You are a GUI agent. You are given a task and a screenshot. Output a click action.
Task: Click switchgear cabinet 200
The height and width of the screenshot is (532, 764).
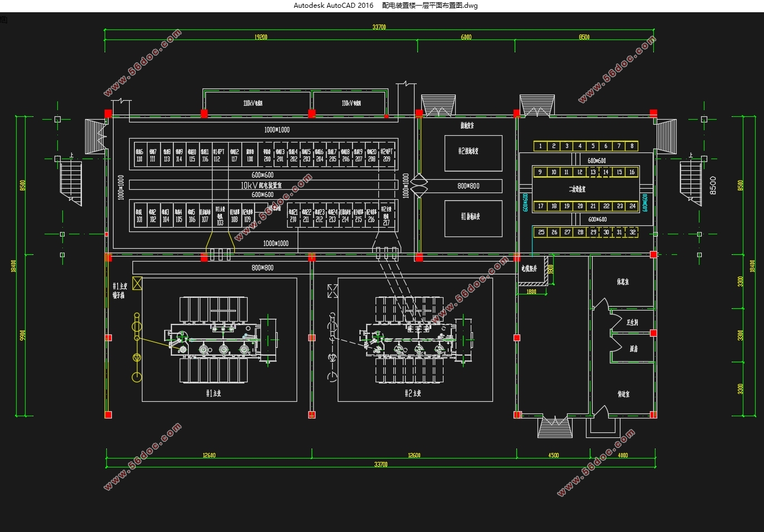click(x=267, y=155)
